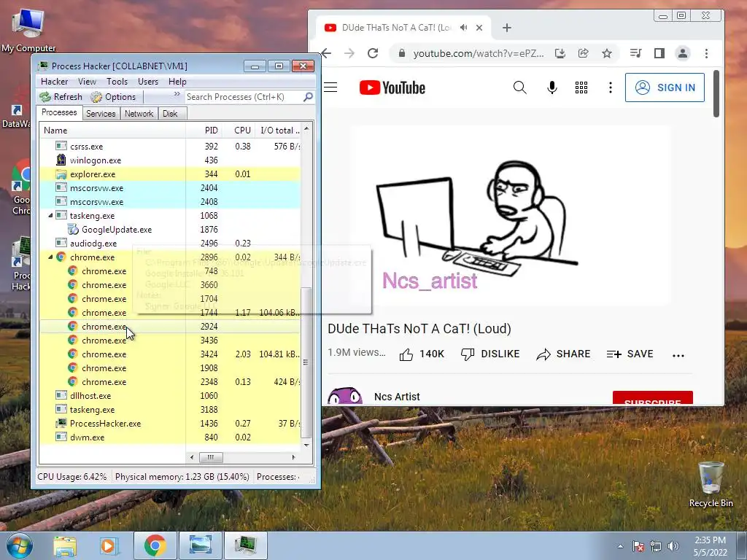This screenshot has width=747, height=560.
Task: Open the Tools menu
Action: click(117, 82)
